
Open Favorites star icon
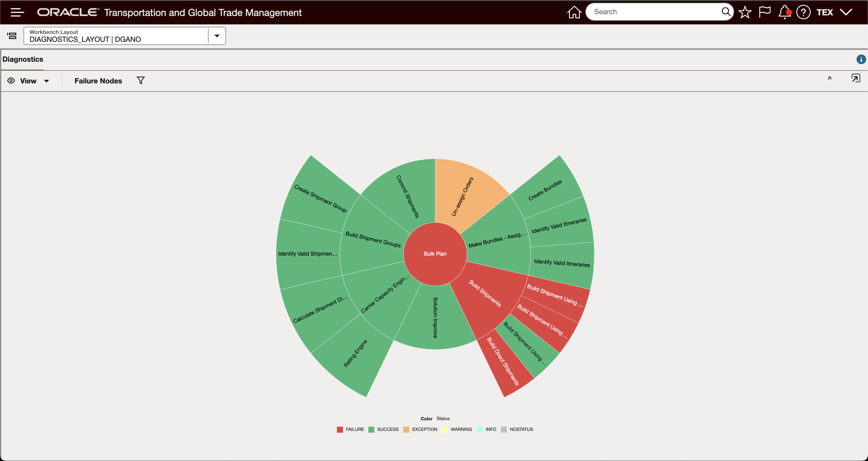745,12
